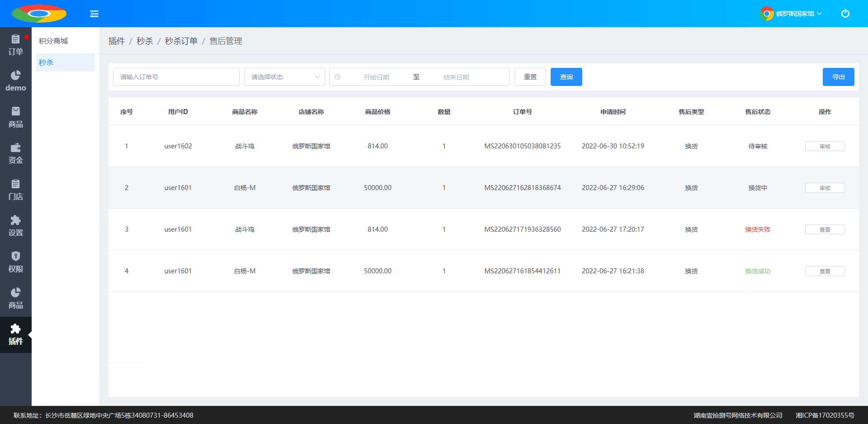Image resolution: width=868 pixels, height=424 pixels.
Task: Click 查看 for order MS220627171936328560
Action: [825, 229]
